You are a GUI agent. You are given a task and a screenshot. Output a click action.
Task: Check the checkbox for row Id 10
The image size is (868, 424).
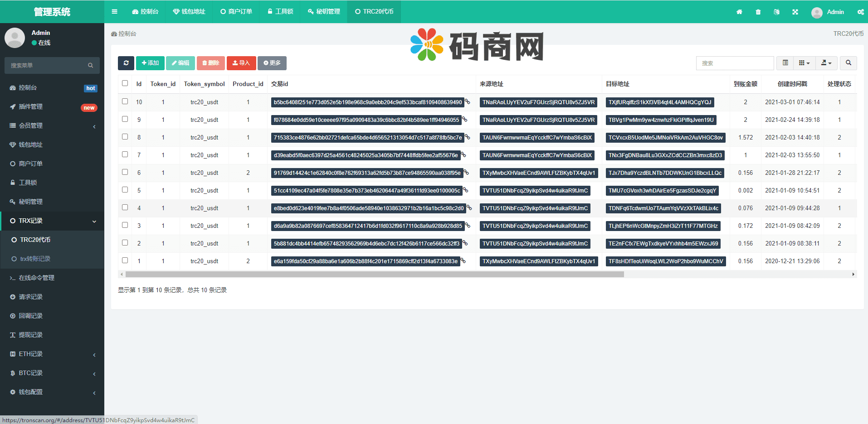click(125, 101)
